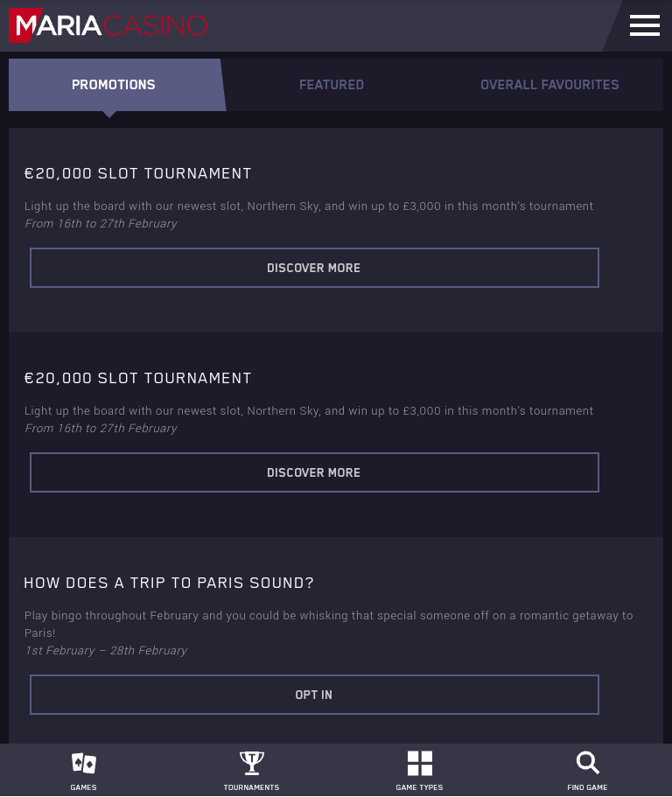Click the Find Game label in the bottom bar

(588, 787)
